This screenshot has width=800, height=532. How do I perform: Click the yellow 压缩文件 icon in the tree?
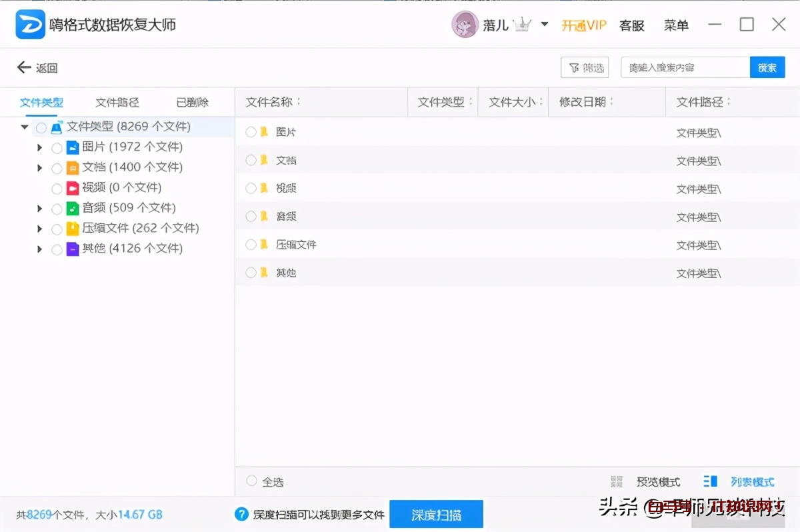coord(73,228)
